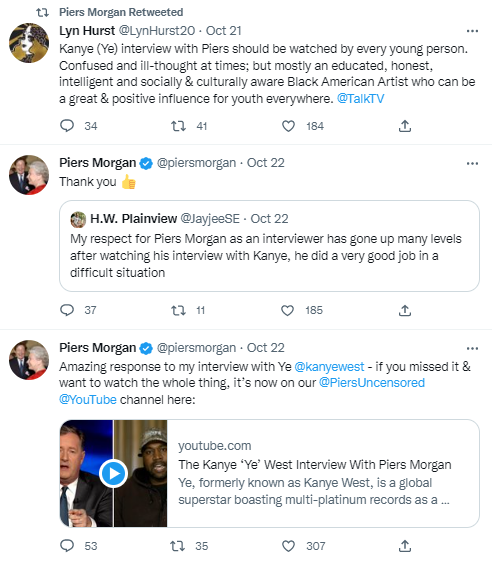This screenshot has height=562, width=492.
Task: Open the @TalkTV mention link
Action: tap(360, 99)
